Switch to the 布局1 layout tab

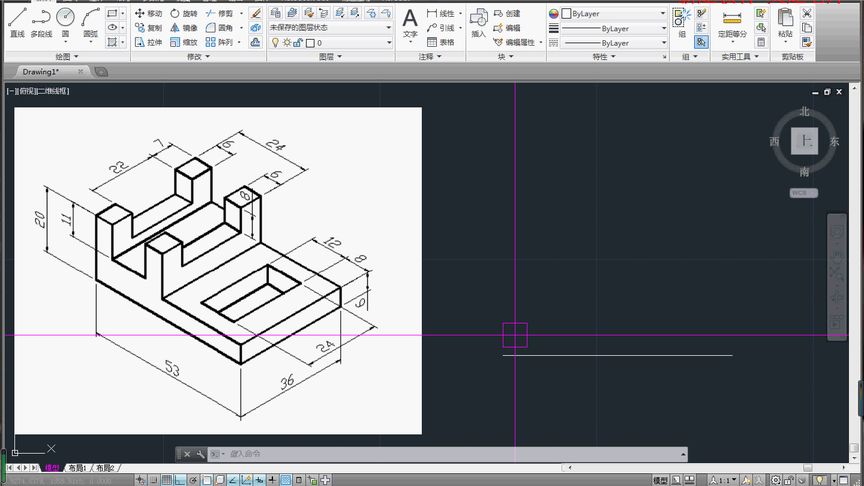coord(77,468)
